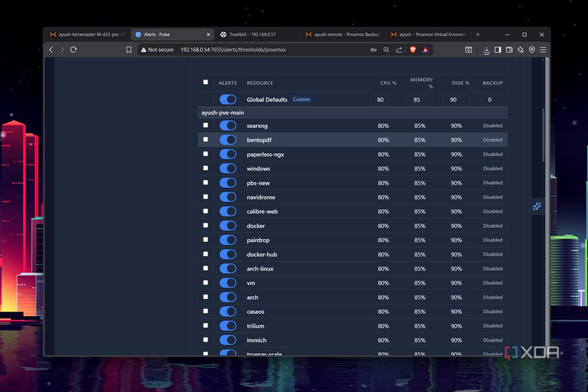The image size is (588, 392).
Task: Click the floating sparkle assistant button
Action: tap(537, 206)
